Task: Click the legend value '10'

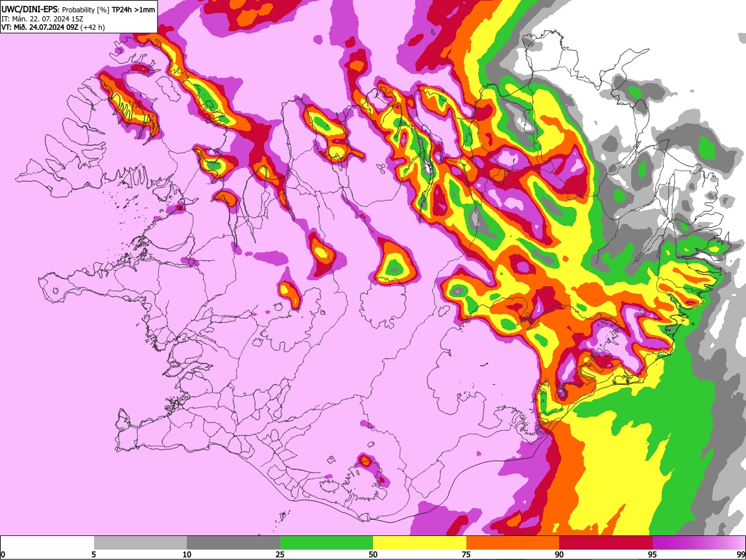Action: pos(187,554)
